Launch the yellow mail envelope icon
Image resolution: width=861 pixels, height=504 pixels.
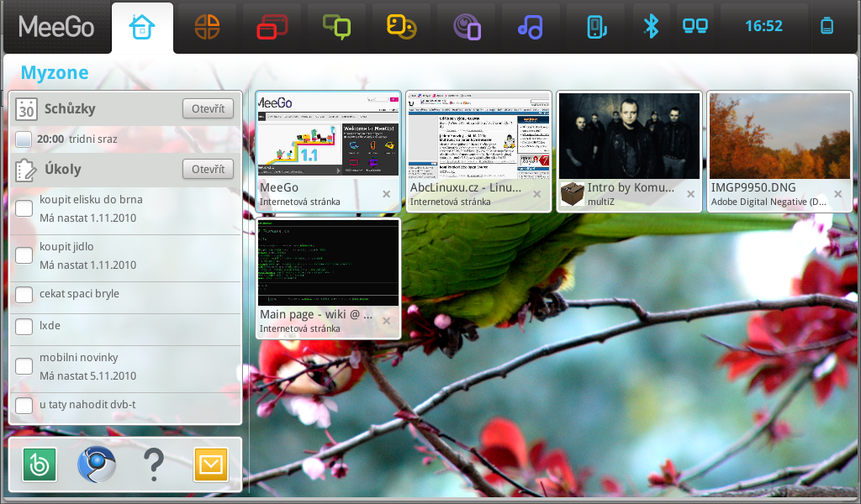coord(211,465)
